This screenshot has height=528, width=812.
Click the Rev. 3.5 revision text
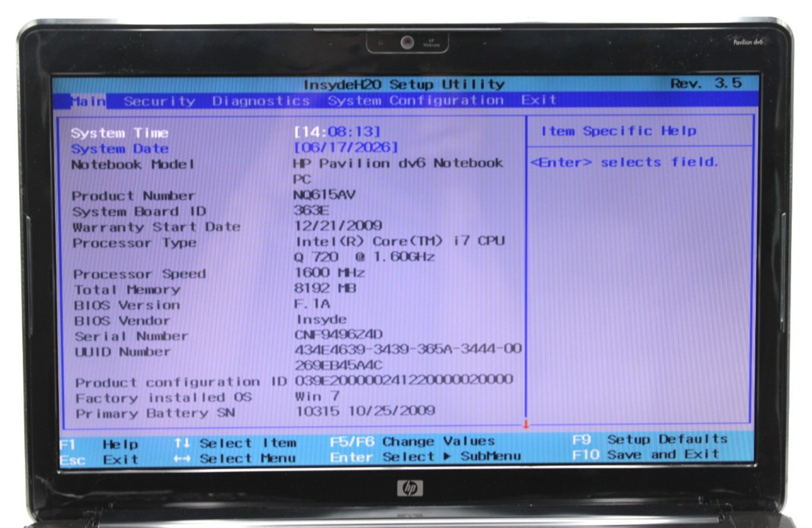(706, 84)
